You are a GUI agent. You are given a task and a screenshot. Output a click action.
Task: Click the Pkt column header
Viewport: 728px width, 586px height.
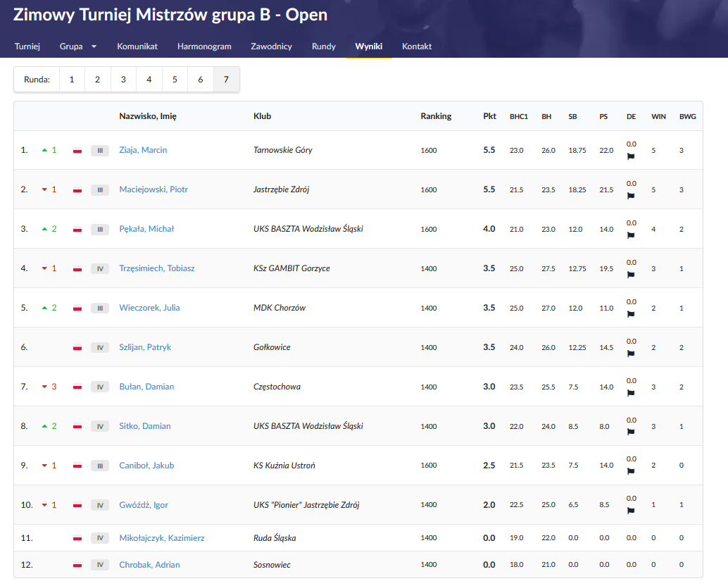(489, 116)
